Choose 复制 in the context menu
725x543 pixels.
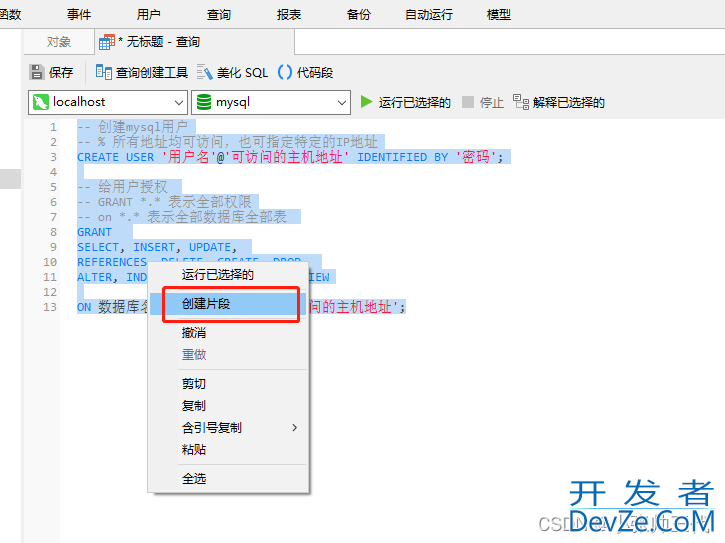coord(228,406)
